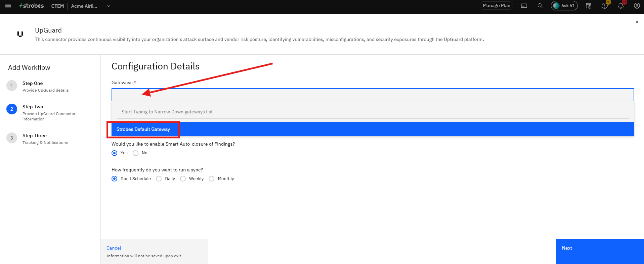The height and width of the screenshot is (264, 644).
Task: Open the search magnifier icon
Action: (540, 6)
